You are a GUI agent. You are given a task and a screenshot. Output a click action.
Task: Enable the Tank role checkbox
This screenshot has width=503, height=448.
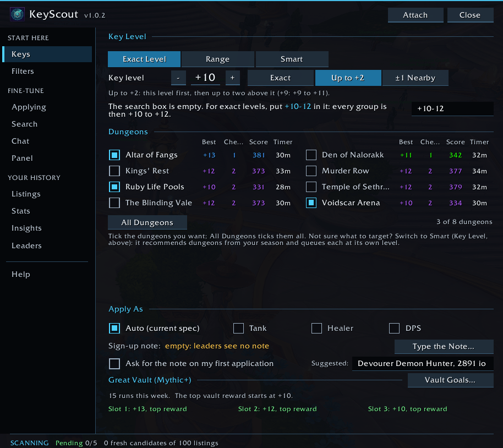click(x=238, y=329)
